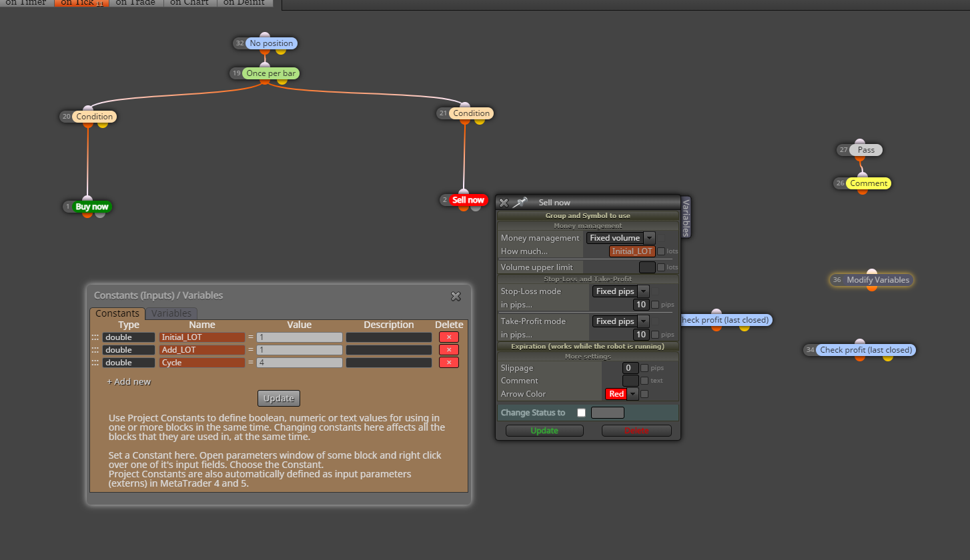Select the yellow Comment block
Viewport: 970px width, 560px height.
tap(869, 183)
